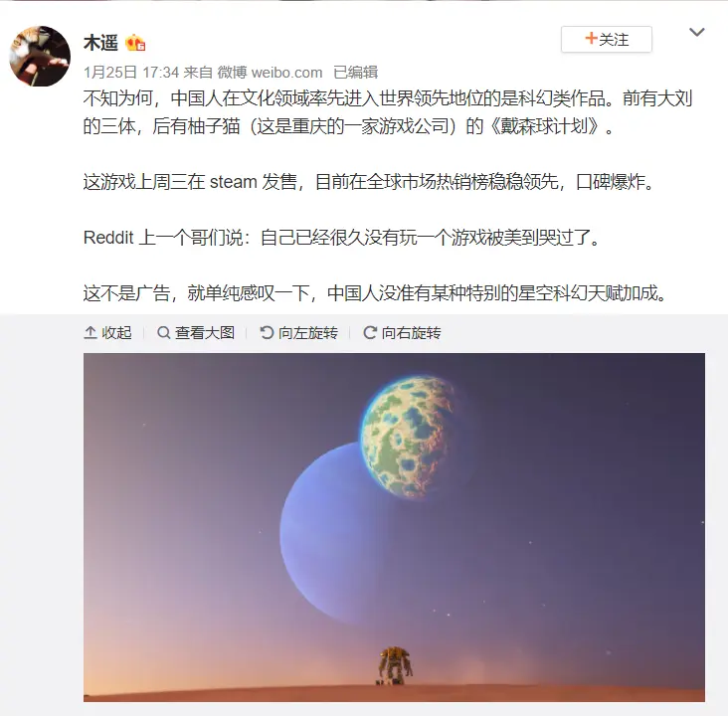The height and width of the screenshot is (716, 728).
Task: Click the mech robot in the picture
Action: (395, 666)
